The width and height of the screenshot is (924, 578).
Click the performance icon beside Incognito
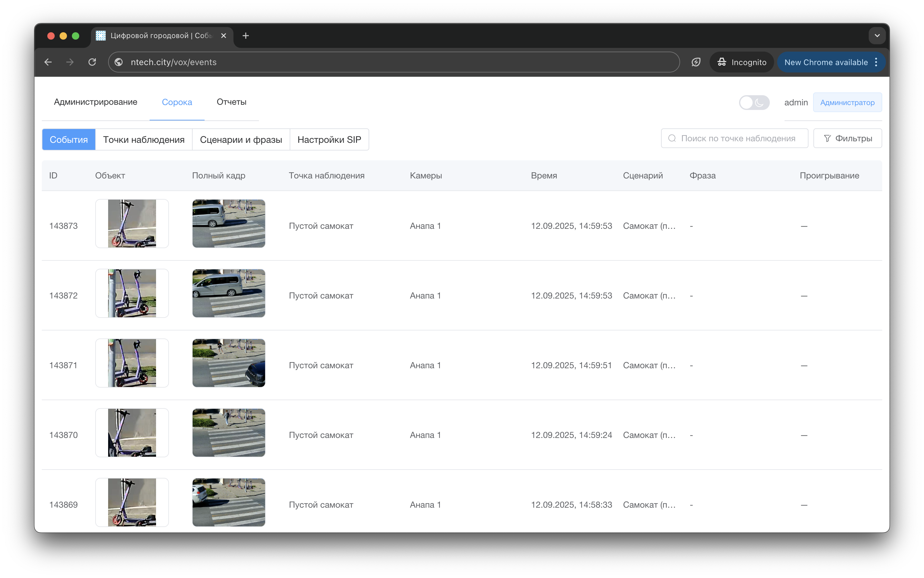pyautogui.click(x=696, y=62)
